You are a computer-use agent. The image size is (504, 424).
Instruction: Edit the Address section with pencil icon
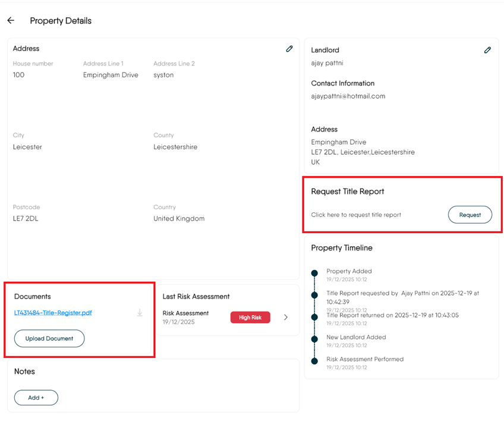tap(289, 49)
